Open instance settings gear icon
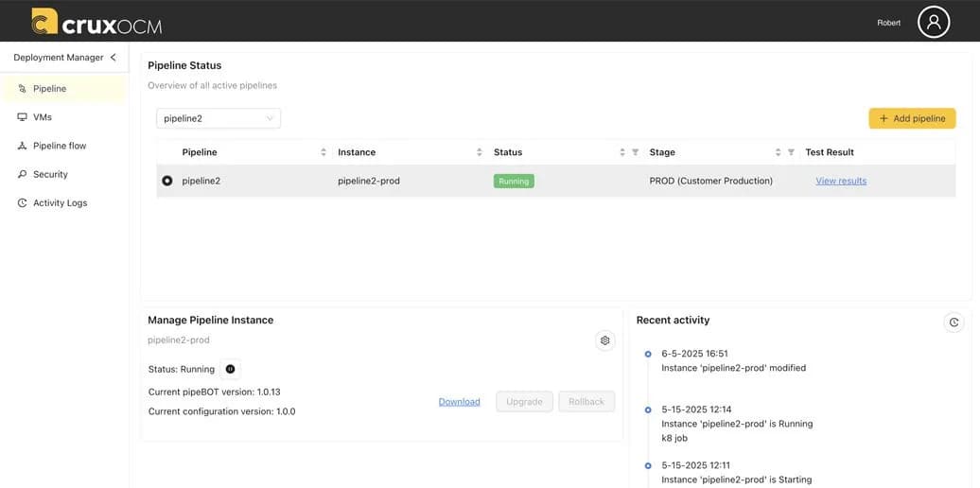The image size is (980, 488). (x=604, y=340)
